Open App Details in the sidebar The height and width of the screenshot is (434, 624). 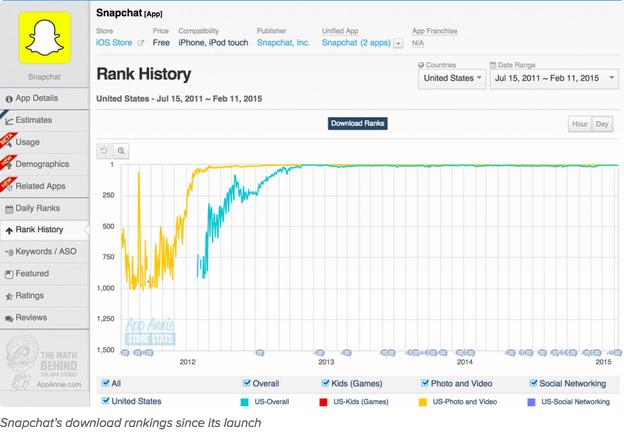[45, 98]
